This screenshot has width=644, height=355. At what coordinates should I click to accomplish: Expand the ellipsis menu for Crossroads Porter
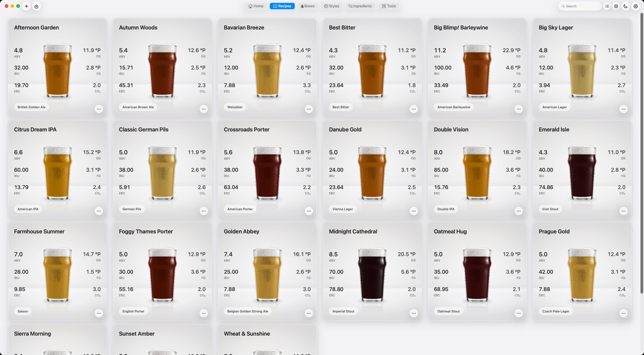coord(308,211)
